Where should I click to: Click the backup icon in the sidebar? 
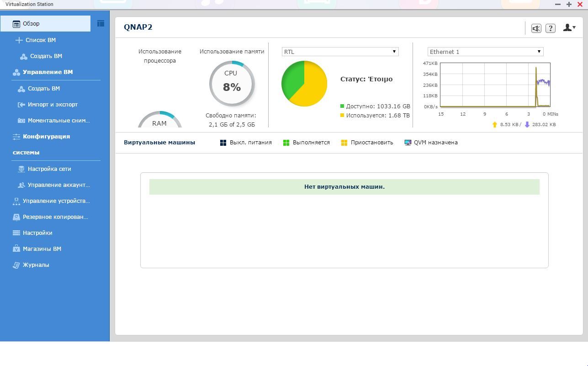16,217
